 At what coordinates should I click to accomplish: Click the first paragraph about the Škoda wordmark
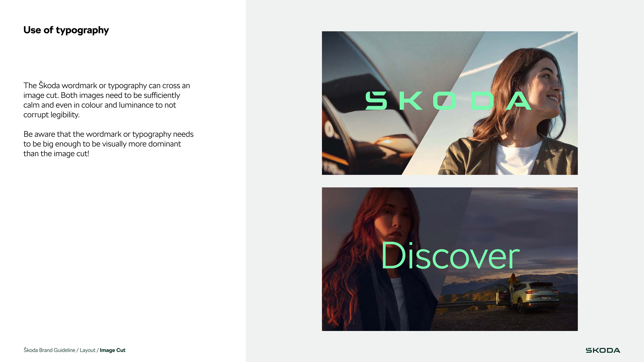click(x=106, y=100)
